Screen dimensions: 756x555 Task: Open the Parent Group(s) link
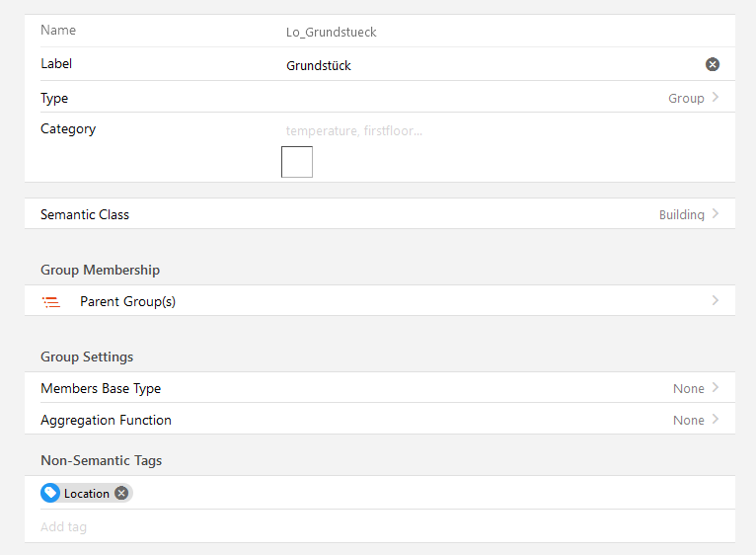click(127, 302)
